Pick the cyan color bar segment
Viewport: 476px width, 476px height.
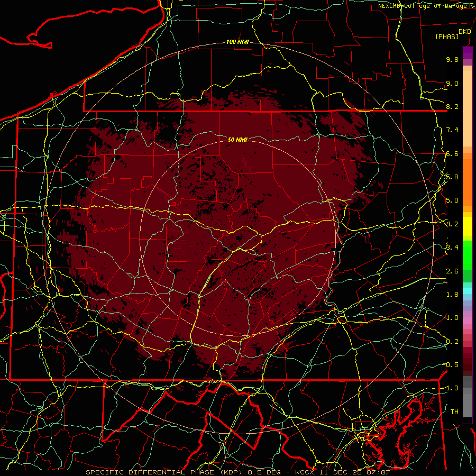[467, 291]
